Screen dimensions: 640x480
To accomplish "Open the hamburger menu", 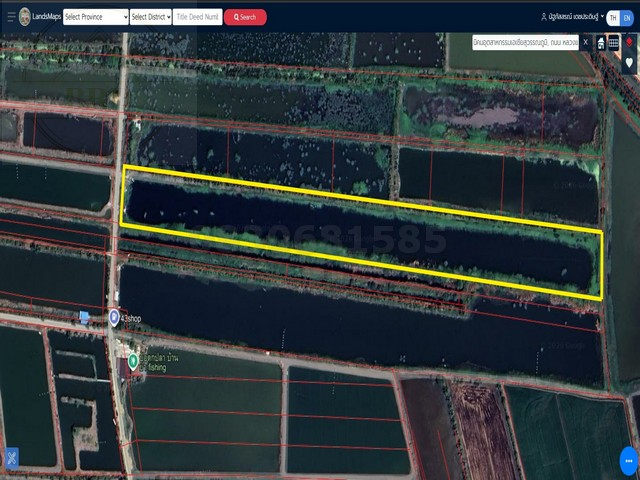I will pos(11,17).
